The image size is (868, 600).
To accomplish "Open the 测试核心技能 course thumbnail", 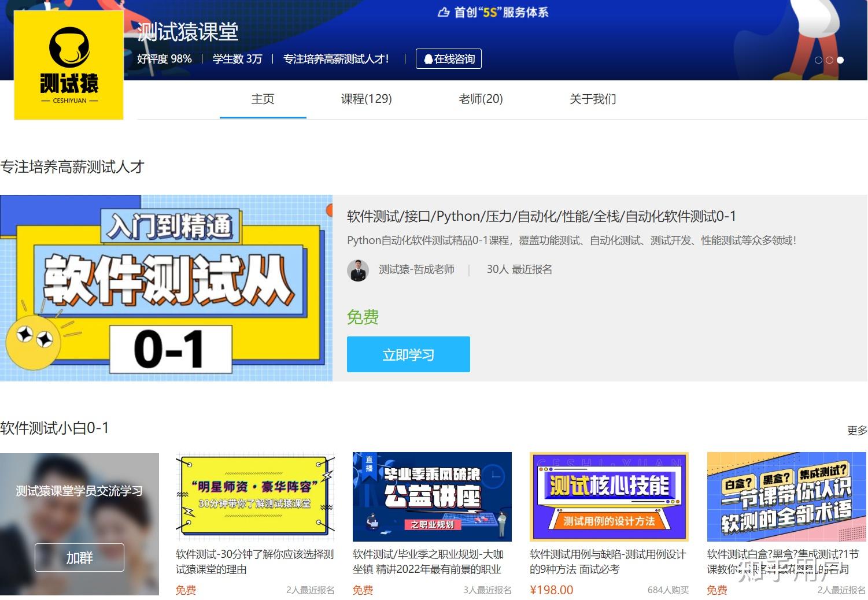I will (609, 497).
